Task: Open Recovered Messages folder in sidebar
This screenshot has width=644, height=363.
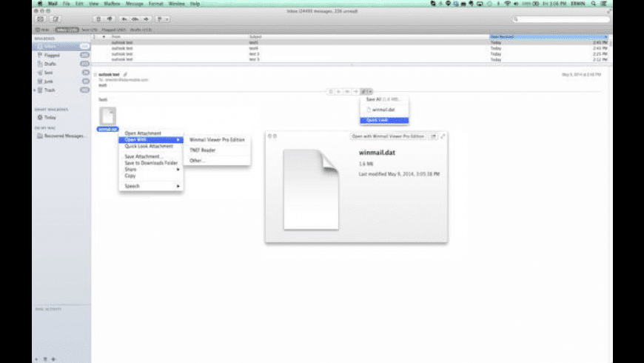Action: 61,136
